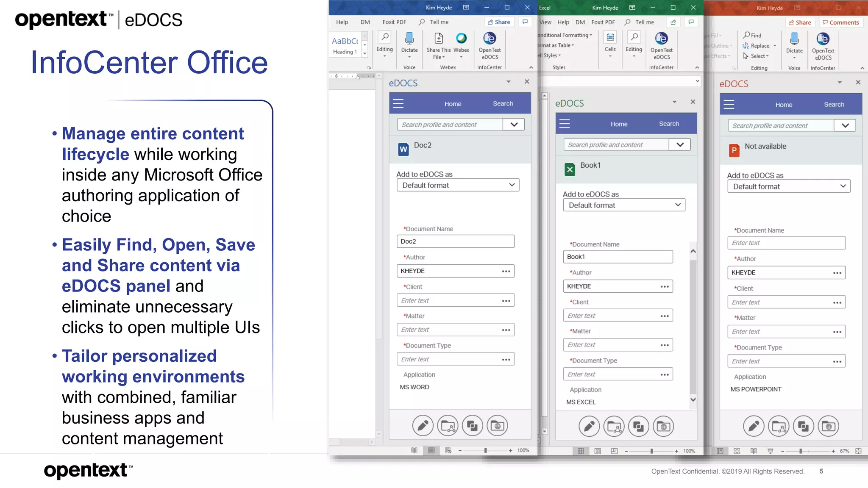Click copy versions icon in Excel eDOCS panel
868x488 pixels.
(639, 427)
